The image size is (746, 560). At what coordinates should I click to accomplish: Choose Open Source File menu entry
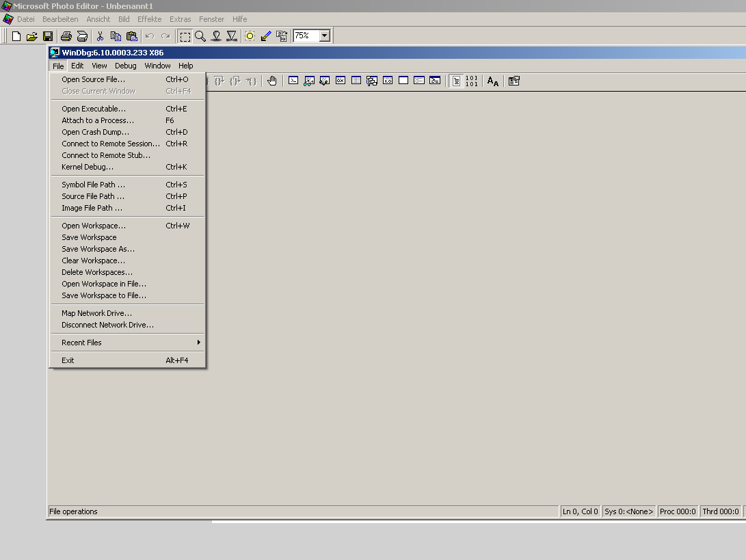coord(127,79)
